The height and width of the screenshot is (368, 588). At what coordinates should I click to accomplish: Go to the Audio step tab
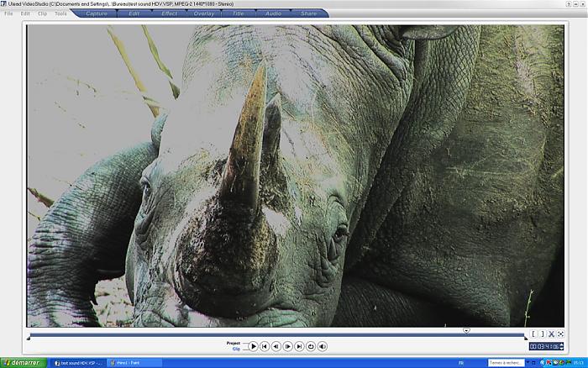[x=273, y=13]
